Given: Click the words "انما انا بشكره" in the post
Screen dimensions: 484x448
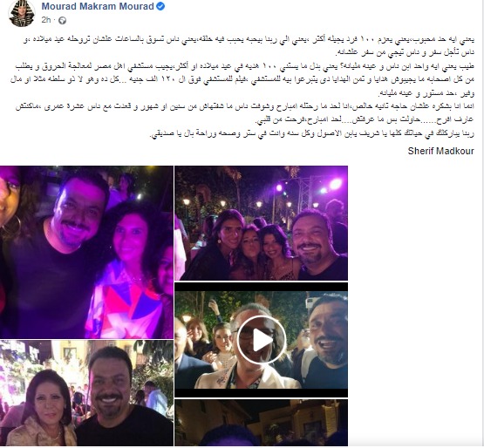Looking at the screenshot, I should [x=458, y=106].
